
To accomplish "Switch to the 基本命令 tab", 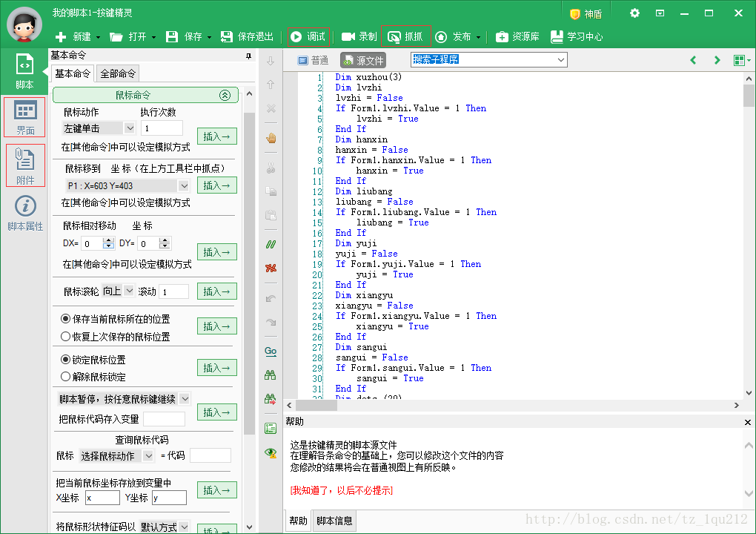I will point(73,74).
